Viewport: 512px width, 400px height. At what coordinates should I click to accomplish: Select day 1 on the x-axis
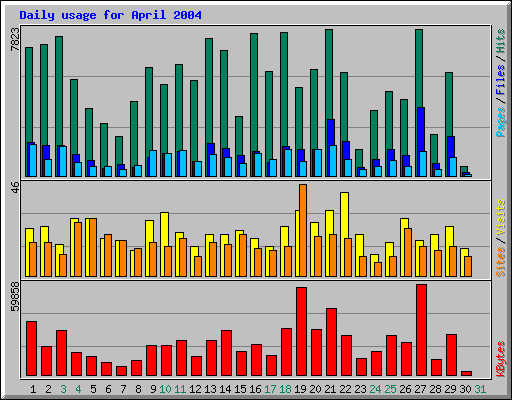point(33,389)
